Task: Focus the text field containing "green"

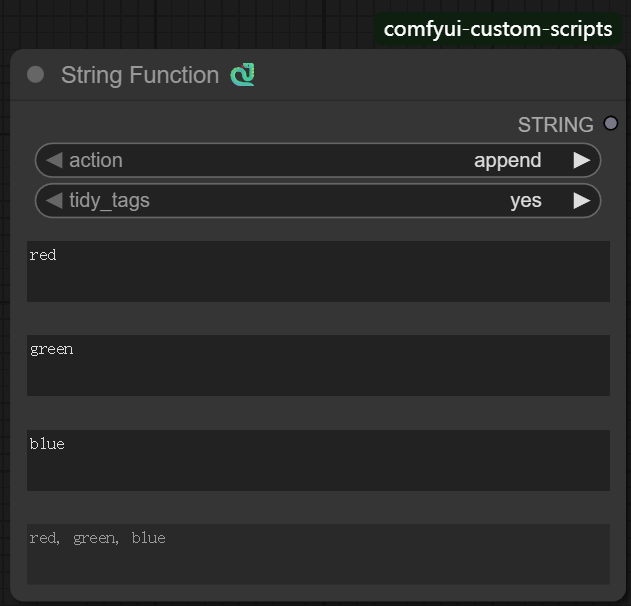Action: pos(318,365)
